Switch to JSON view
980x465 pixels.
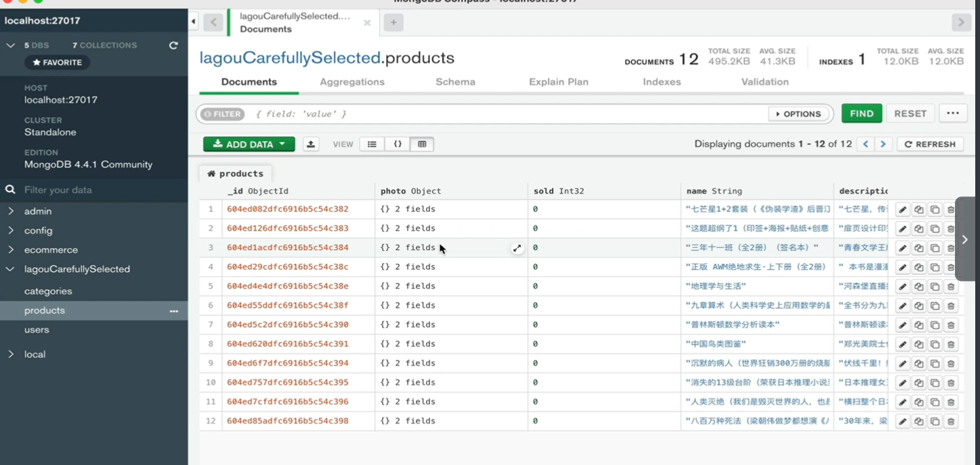coord(398,144)
